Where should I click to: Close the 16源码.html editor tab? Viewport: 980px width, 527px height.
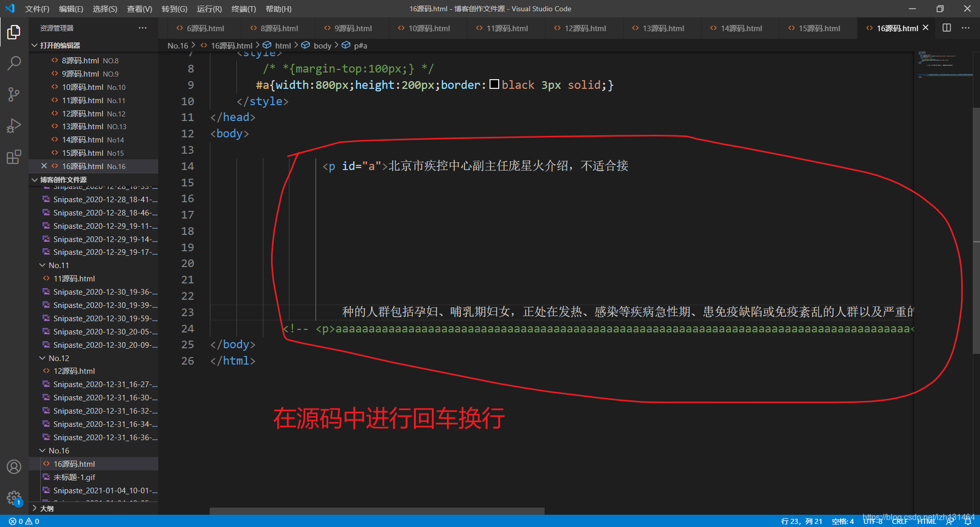(x=925, y=28)
